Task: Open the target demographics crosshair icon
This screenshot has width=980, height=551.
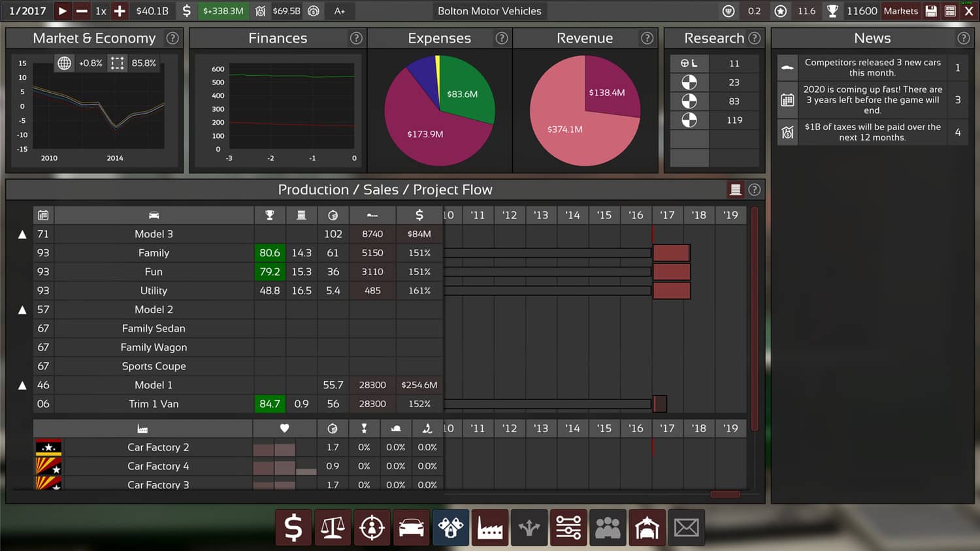Action: 372,527
